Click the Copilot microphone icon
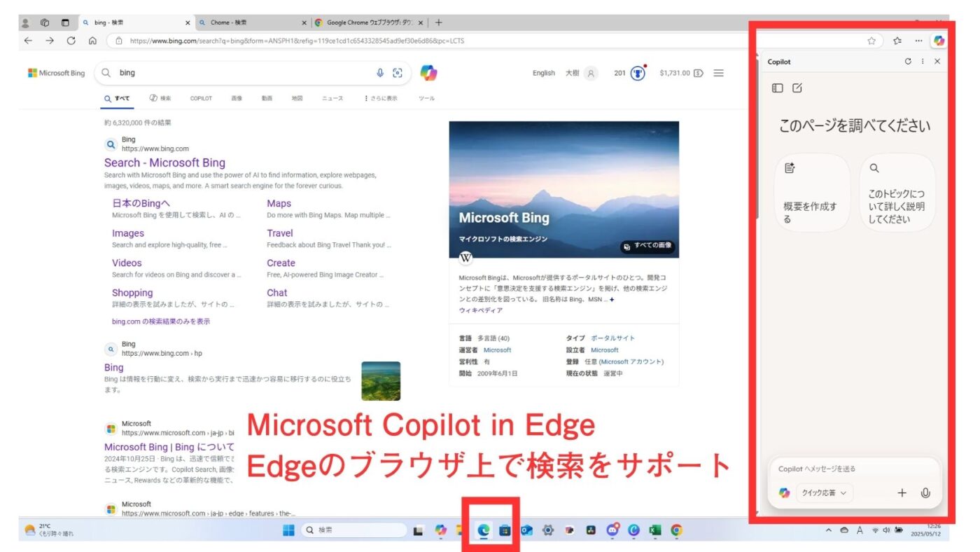The height and width of the screenshot is (552, 980). pos(925,492)
